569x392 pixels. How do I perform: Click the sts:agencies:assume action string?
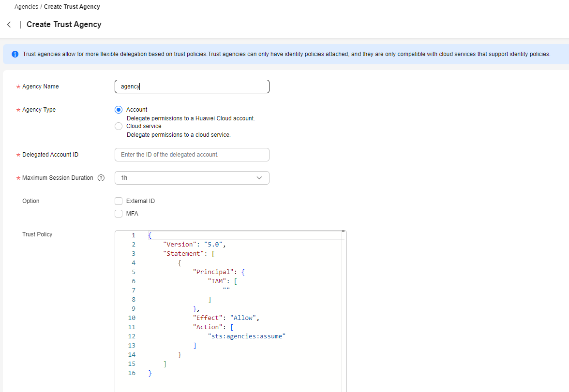[247, 336]
